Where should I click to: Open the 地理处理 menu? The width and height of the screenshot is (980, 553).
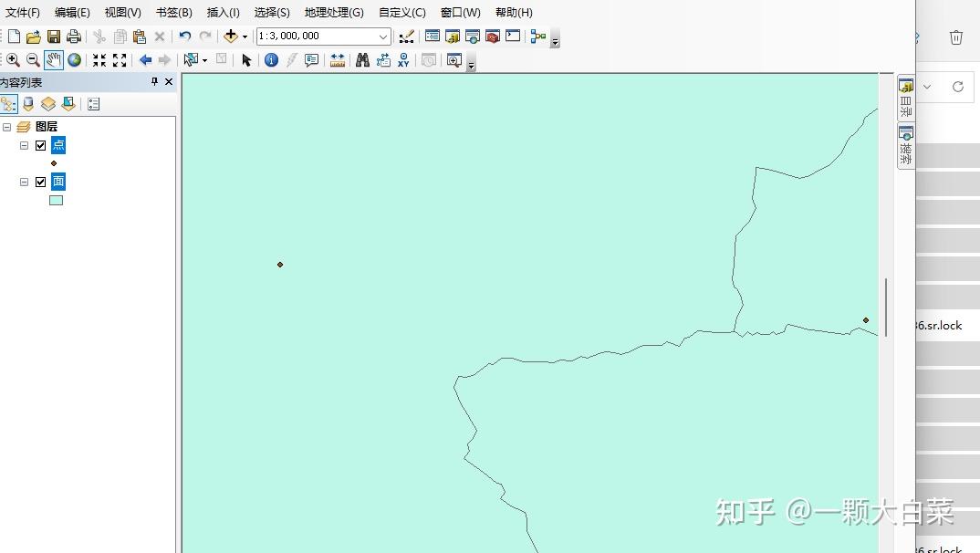click(x=336, y=12)
